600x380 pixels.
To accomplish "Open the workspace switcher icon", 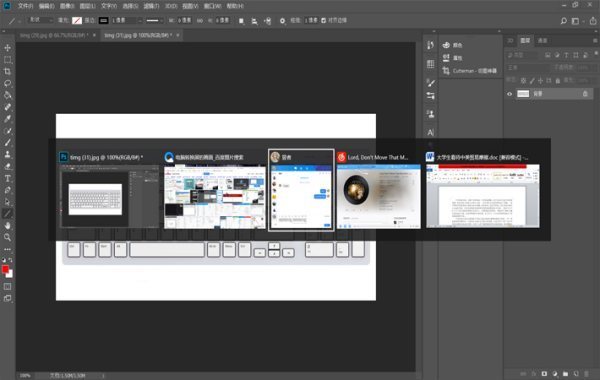I will (x=575, y=21).
